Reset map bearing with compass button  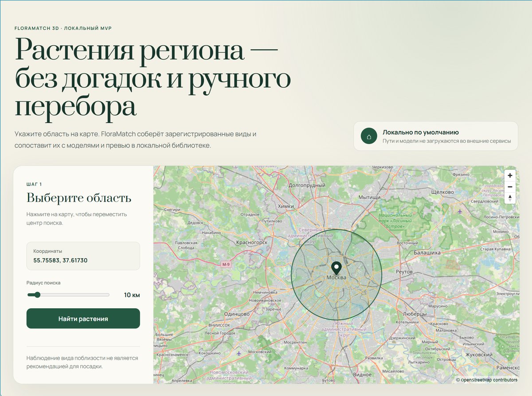(510, 198)
